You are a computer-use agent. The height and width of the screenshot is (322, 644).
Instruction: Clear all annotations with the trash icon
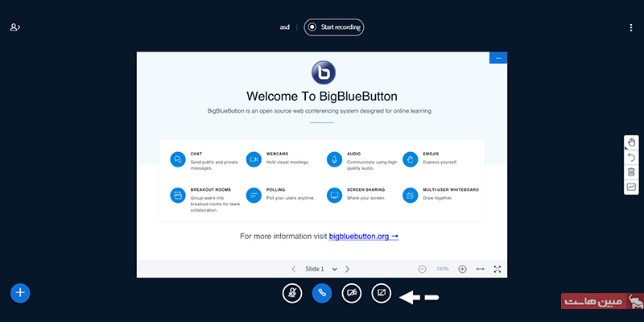click(631, 172)
